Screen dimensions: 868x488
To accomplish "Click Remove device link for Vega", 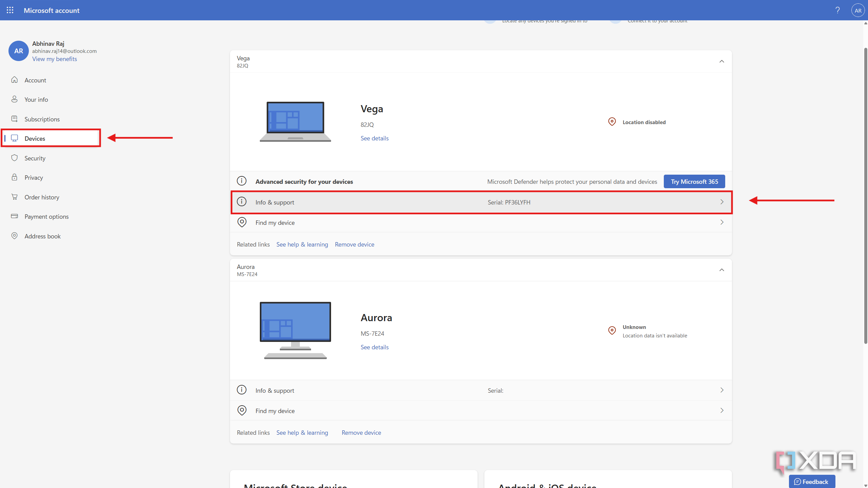I will [354, 245].
